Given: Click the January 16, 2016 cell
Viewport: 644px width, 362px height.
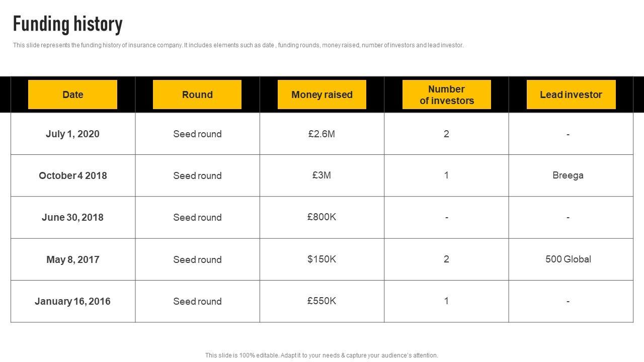Looking at the screenshot, I should 72,301.
